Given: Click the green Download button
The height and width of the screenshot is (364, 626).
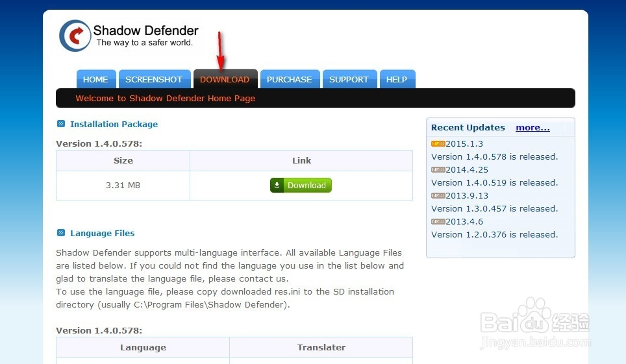Looking at the screenshot, I should tap(301, 185).
